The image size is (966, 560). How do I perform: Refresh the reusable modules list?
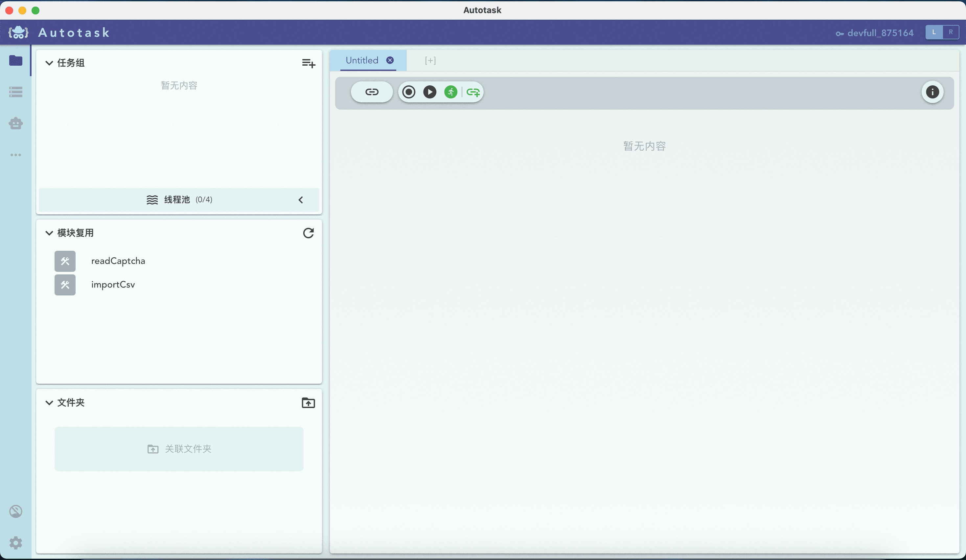(x=308, y=233)
